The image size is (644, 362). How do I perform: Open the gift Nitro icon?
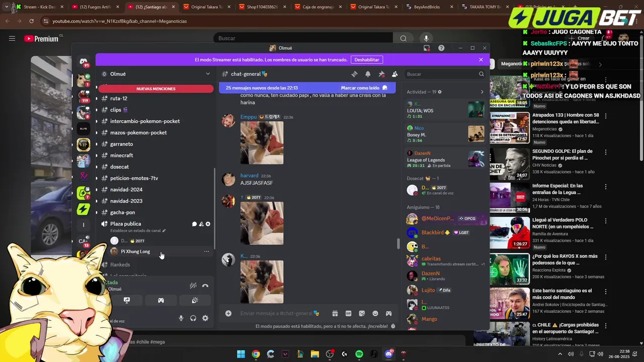point(335,313)
